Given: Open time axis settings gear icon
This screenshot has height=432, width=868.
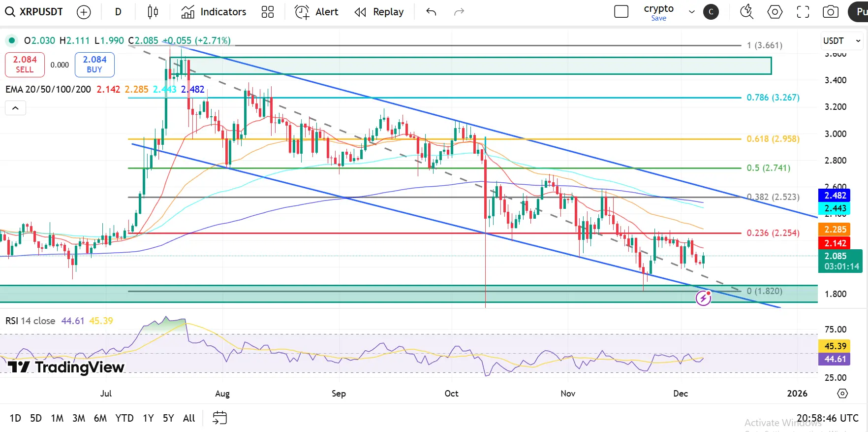Looking at the screenshot, I should (842, 394).
